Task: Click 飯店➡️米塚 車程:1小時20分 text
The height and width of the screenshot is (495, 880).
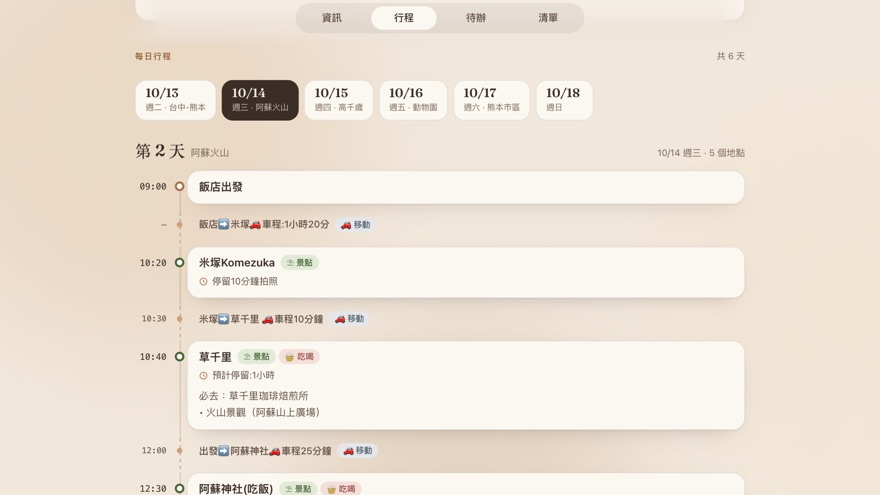Action: 264,224
